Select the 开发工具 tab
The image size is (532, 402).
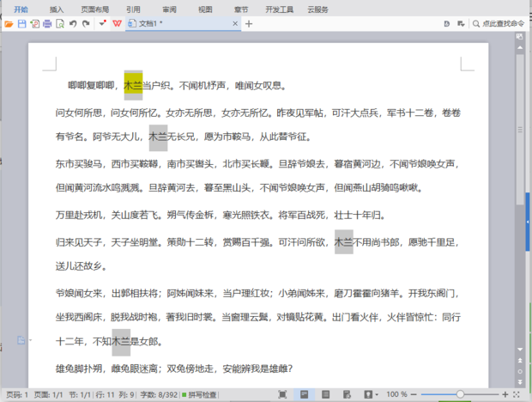[x=279, y=9]
